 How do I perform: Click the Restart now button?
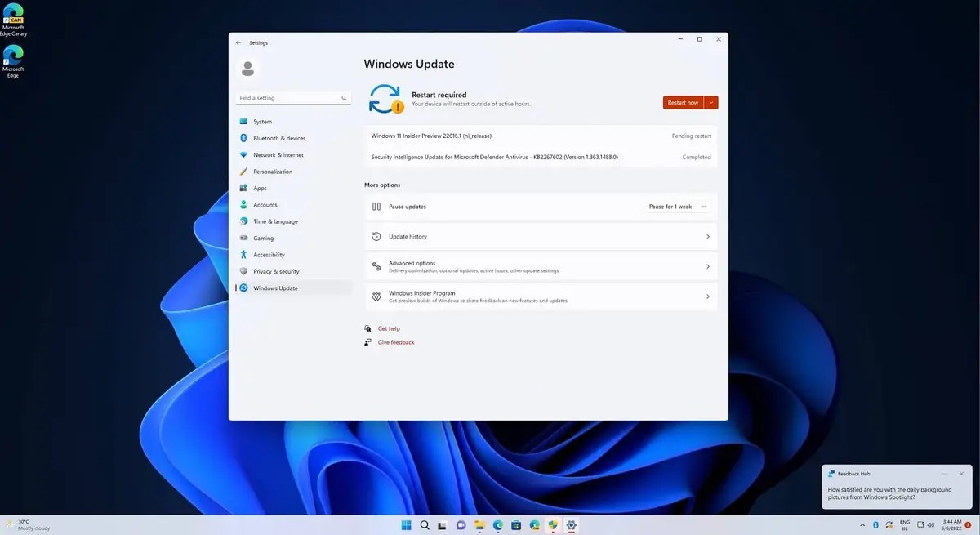pos(684,102)
